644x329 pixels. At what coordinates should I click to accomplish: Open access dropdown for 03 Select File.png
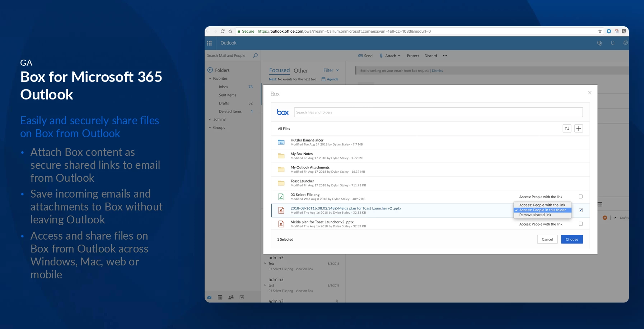(x=541, y=197)
